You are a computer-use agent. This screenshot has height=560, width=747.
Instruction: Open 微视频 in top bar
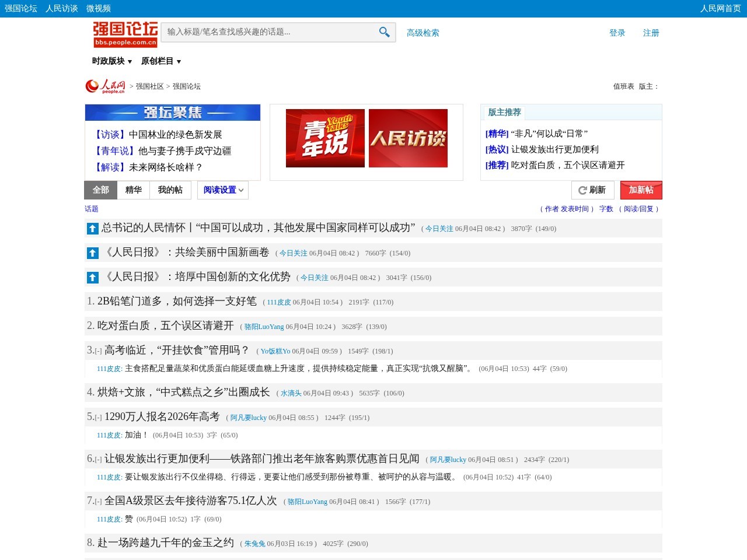pyautogui.click(x=99, y=8)
